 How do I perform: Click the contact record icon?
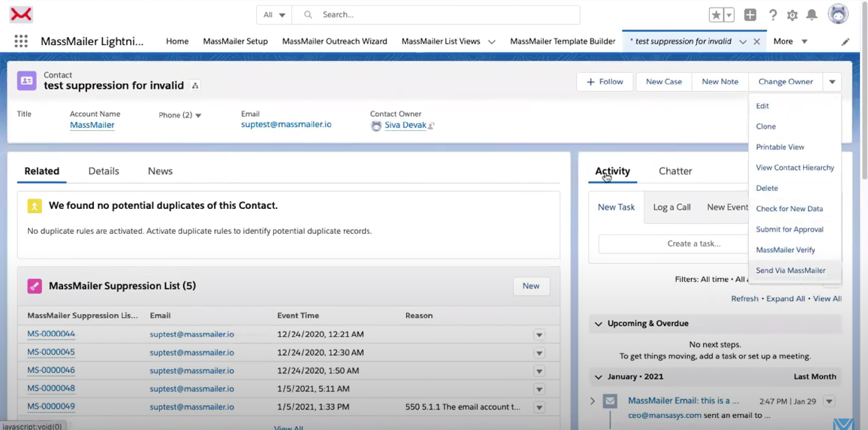(x=27, y=81)
